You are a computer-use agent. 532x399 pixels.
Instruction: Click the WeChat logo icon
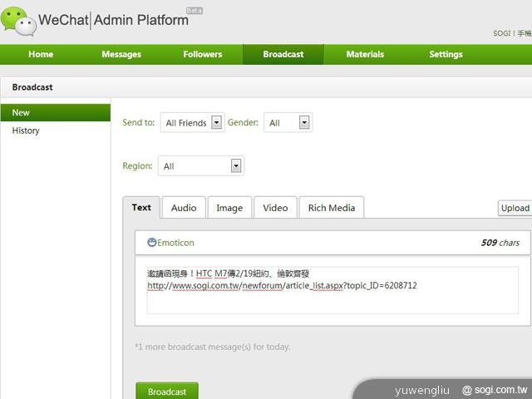tap(18, 22)
